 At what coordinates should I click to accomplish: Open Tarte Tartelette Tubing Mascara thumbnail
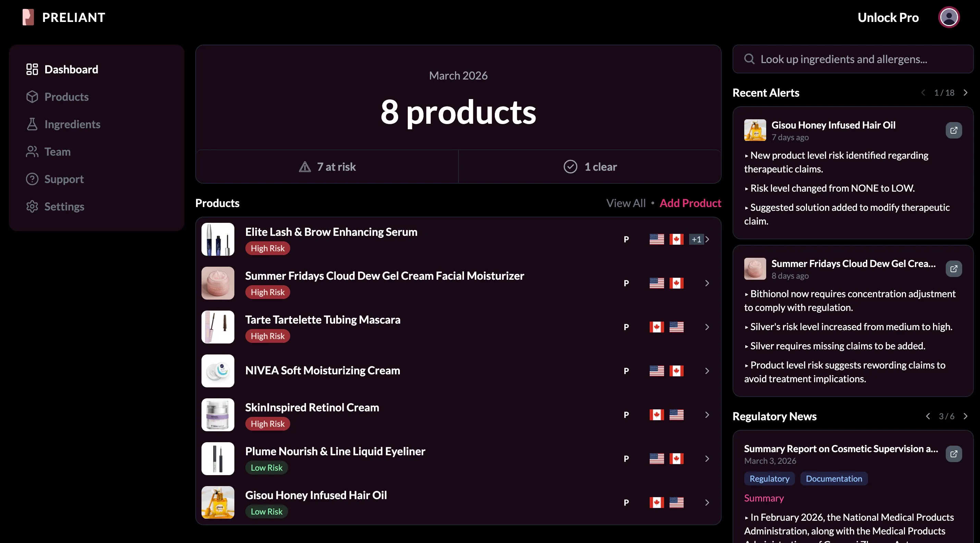click(x=218, y=327)
